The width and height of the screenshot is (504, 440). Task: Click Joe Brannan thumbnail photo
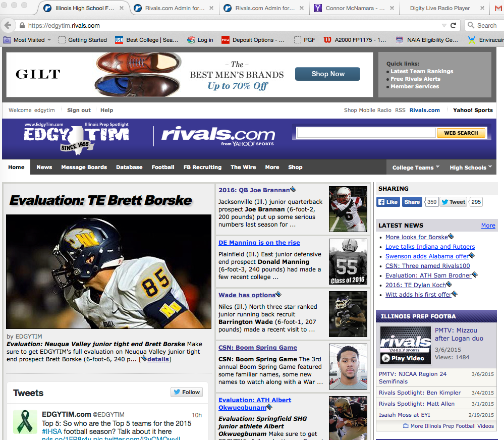click(x=348, y=209)
